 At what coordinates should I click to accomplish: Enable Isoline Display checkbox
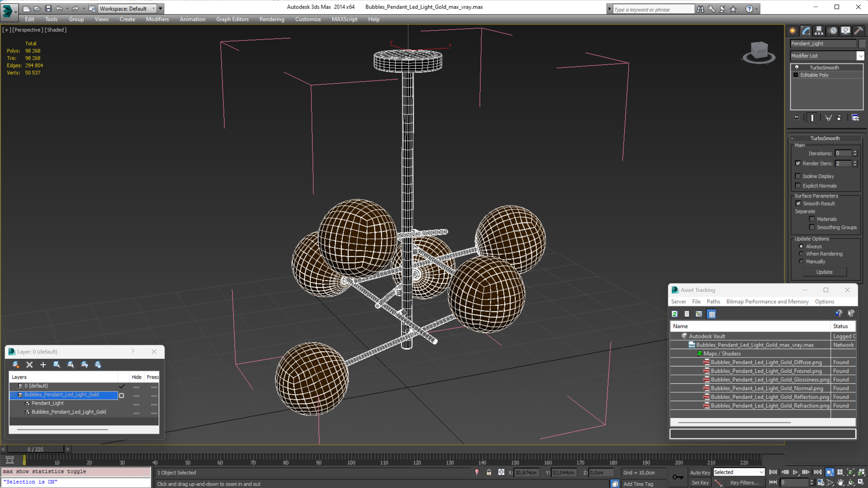point(798,176)
